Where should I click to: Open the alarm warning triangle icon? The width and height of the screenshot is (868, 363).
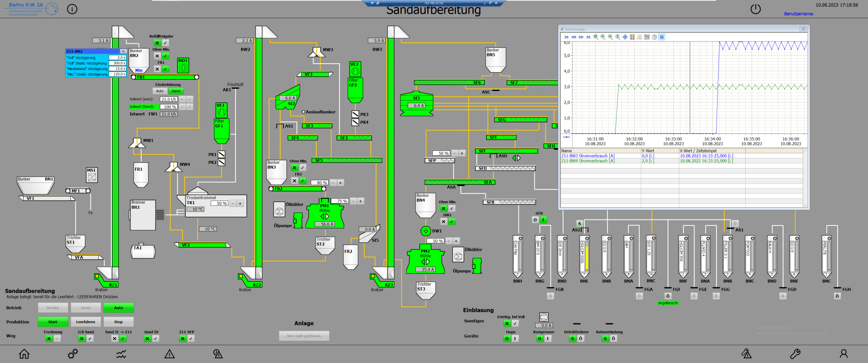[170, 354]
